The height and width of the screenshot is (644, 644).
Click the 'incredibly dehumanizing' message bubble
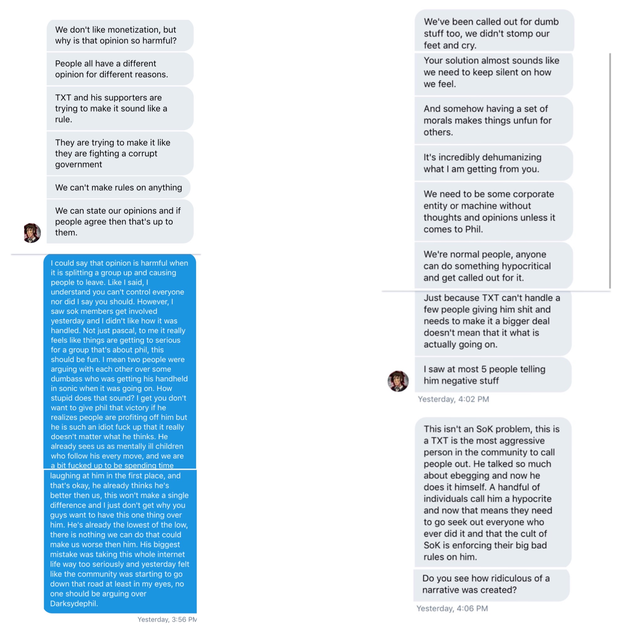point(494,163)
